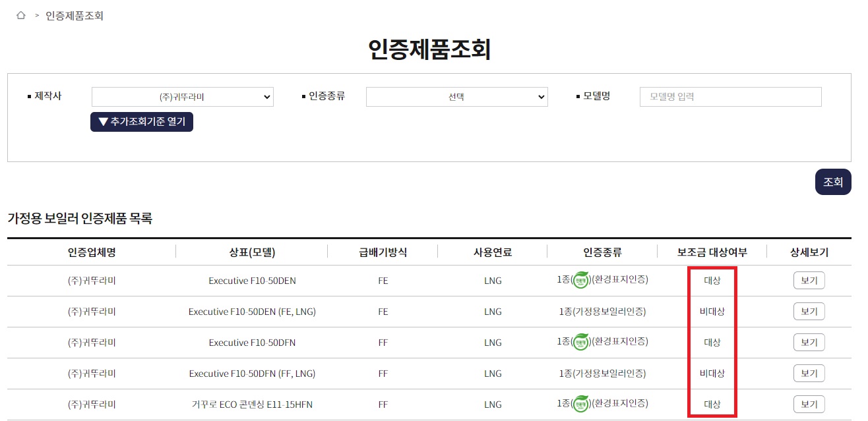
Task: Open the 인증종류 certification type dropdown
Action: click(x=457, y=97)
